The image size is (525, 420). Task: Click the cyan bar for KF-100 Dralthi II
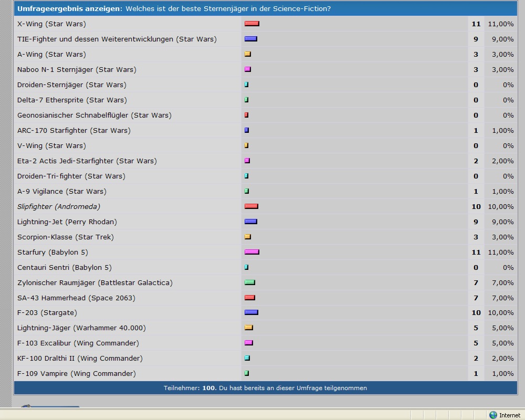[x=247, y=358]
